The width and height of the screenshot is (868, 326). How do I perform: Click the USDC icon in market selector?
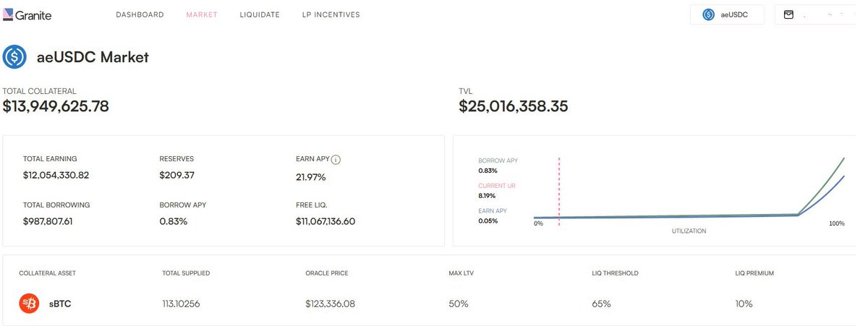(x=709, y=14)
